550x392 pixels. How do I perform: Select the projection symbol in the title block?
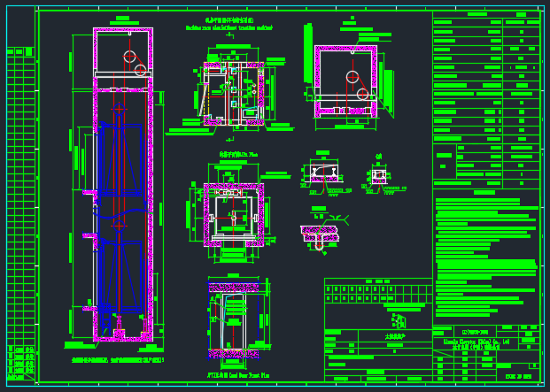[398, 320]
